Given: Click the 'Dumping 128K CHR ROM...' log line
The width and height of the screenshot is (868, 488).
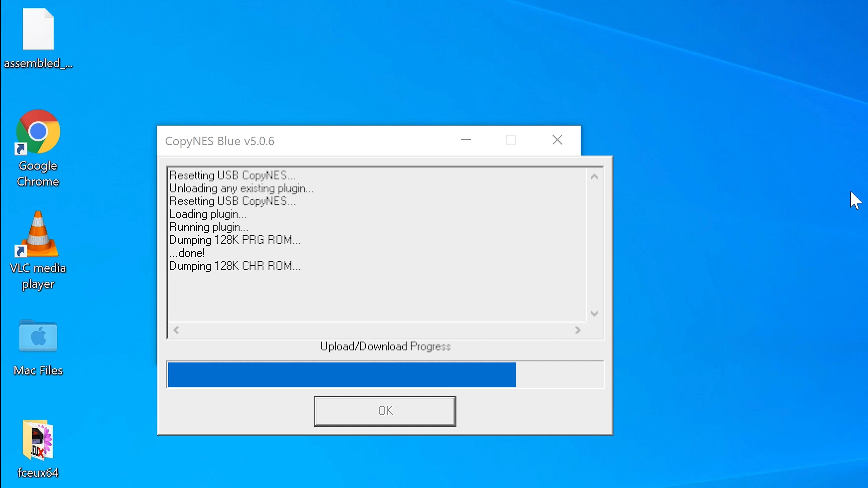Looking at the screenshot, I should pyautogui.click(x=235, y=266).
